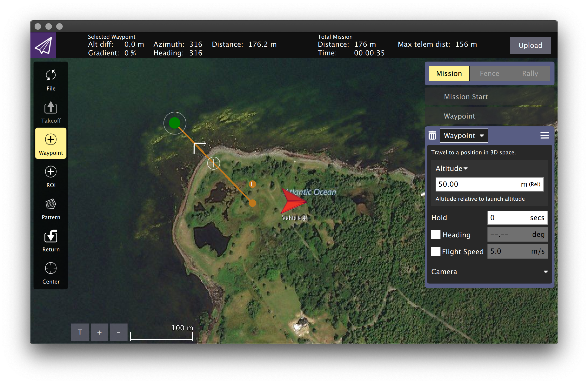Enable the Heading checkbox
Viewport: 588px width, 384px height.
click(x=436, y=235)
